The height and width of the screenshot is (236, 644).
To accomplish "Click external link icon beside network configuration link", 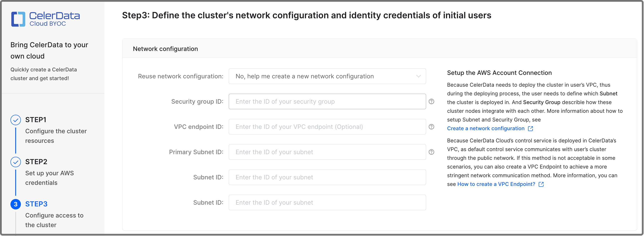I will coord(530,129).
